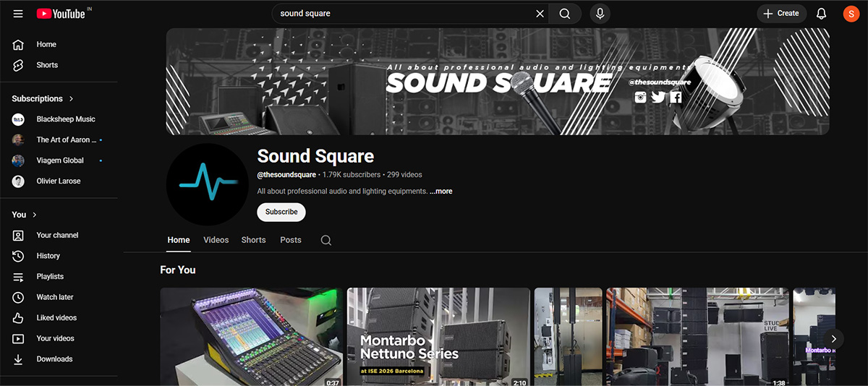Click the Your videos icon
Screen dimensions: 868x386
point(19,338)
